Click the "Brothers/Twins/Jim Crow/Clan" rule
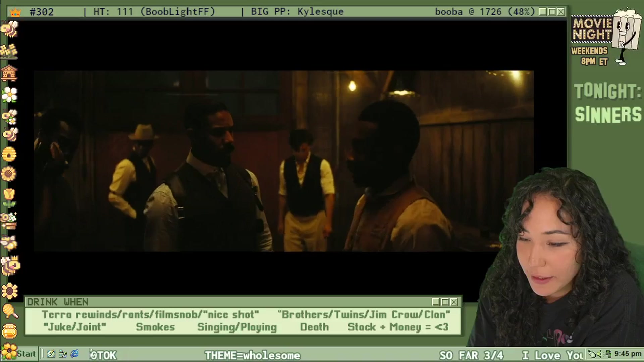 (364, 314)
